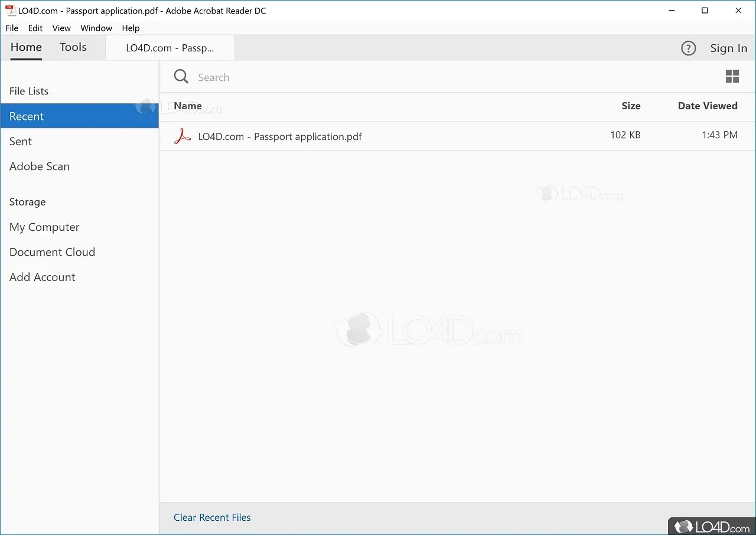This screenshot has height=535, width=756.
Task: Click Clear Recent Files link
Action: [x=212, y=517]
